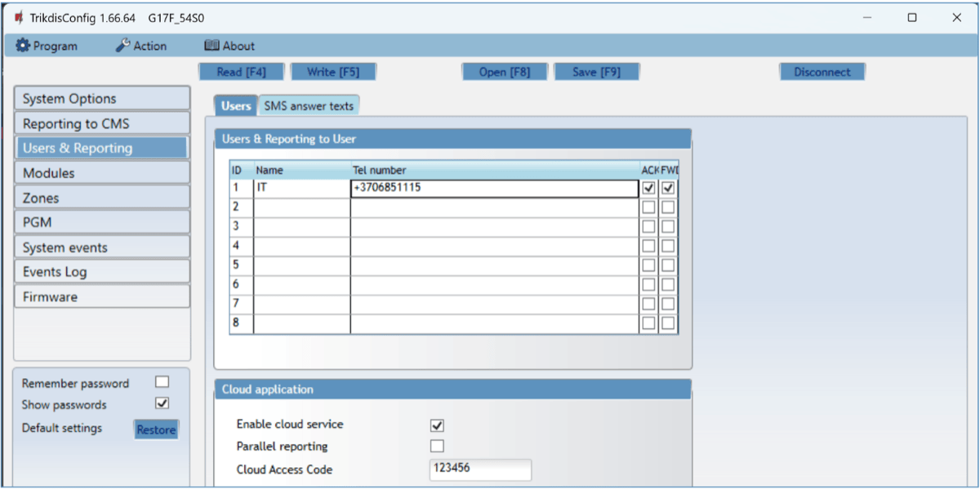Disable the Enable cloud service checkbox

pyautogui.click(x=437, y=425)
